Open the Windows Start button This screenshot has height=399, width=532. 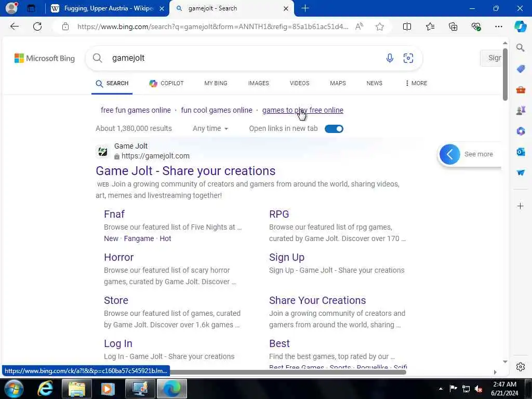pyautogui.click(x=14, y=389)
